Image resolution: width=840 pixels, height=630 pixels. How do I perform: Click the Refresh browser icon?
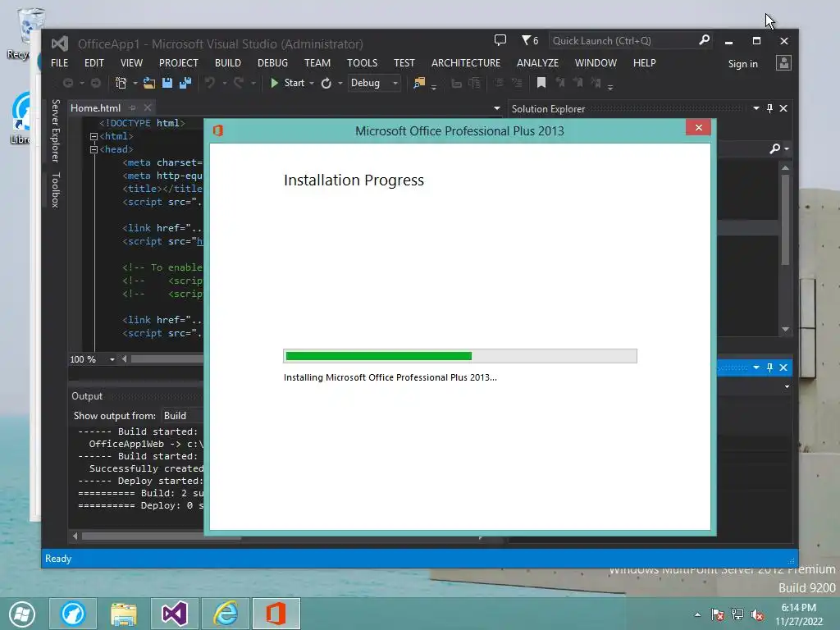coord(326,83)
